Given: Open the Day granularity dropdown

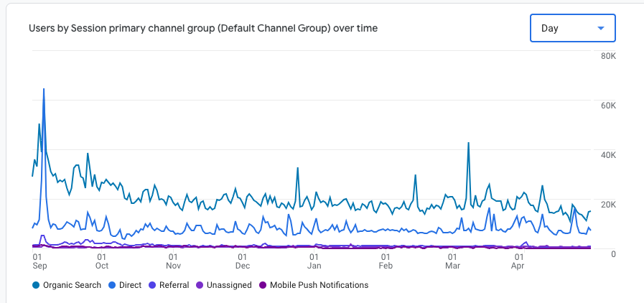Looking at the screenshot, I should (x=572, y=29).
